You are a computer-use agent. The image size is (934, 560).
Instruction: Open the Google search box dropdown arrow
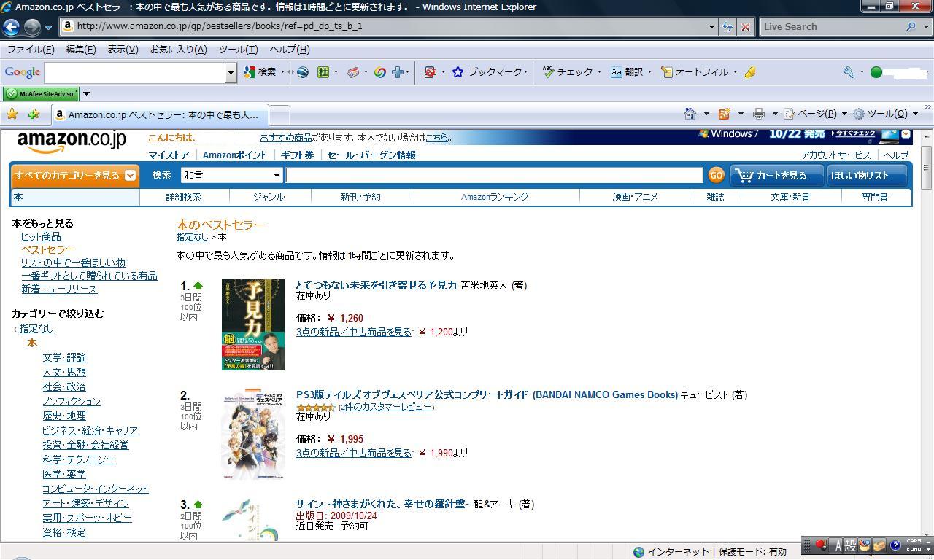[x=231, y=72]
